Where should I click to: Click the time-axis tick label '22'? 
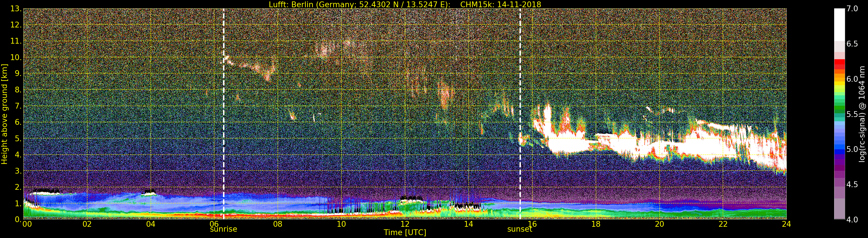[723, 224]
